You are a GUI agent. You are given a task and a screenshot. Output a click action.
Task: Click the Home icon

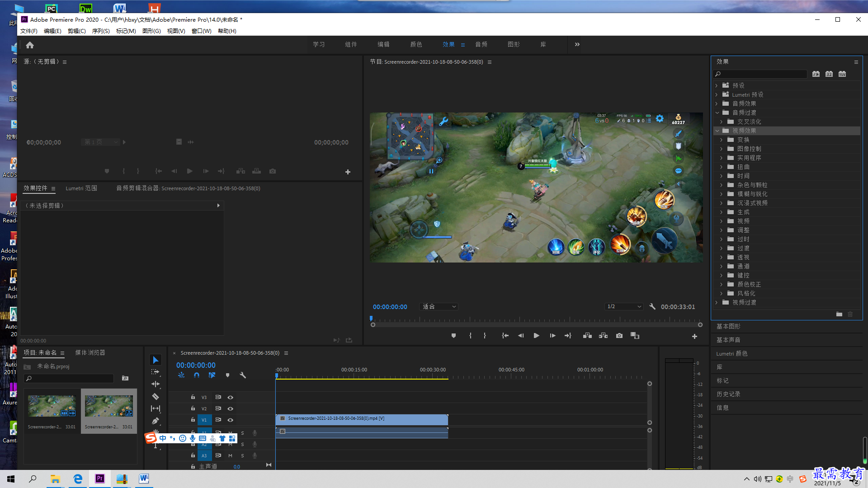click(30, 45)
